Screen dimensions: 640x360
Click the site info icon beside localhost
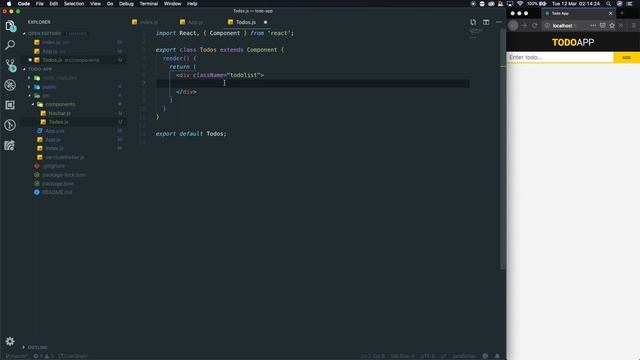(547, 25)
